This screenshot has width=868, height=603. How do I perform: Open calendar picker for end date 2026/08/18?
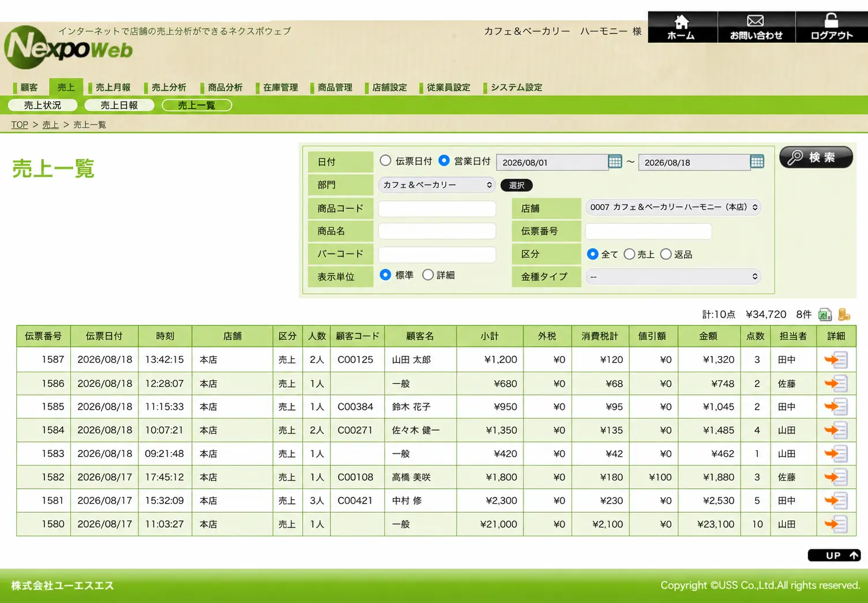(757, 162)
